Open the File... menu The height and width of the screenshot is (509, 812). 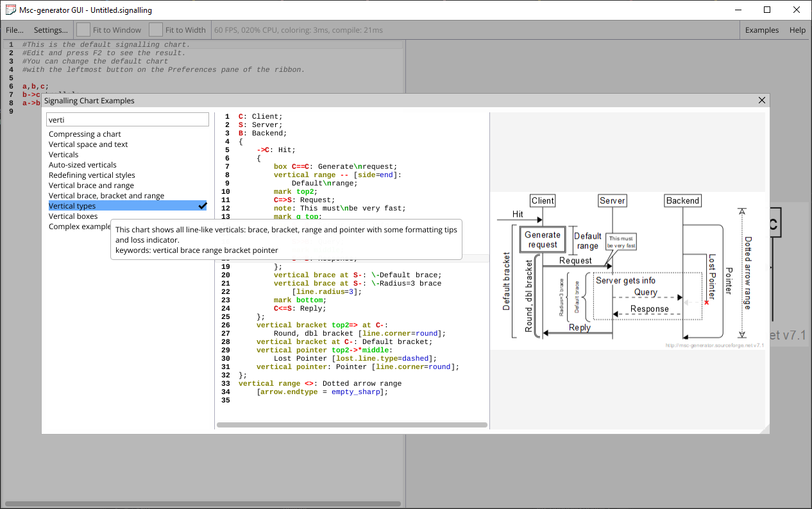coord(15,30)
